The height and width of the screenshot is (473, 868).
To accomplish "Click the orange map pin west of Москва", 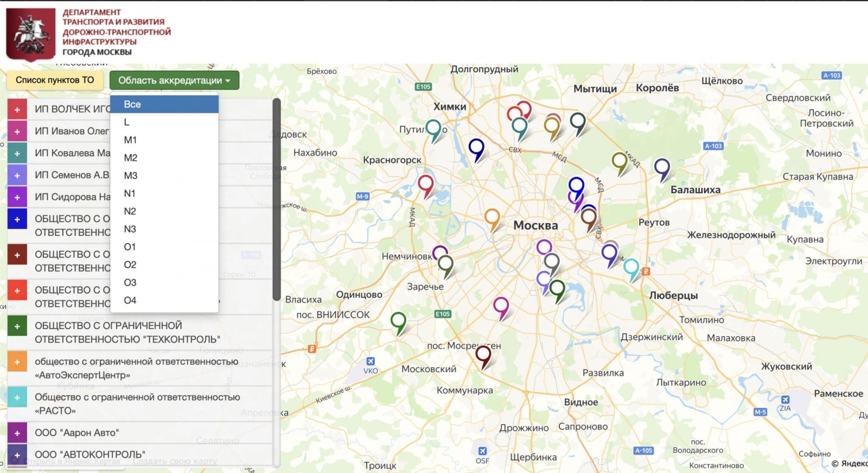I will pyautogui.click(x=492, y=218).
